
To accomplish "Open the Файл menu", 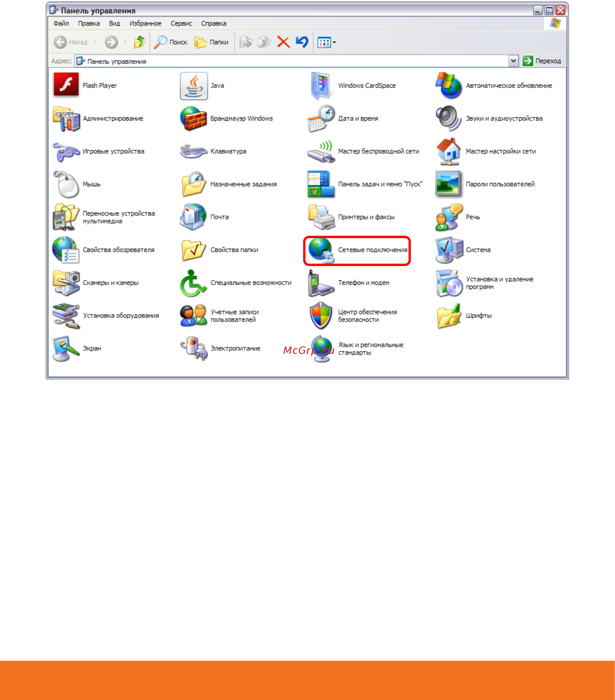I will click(x=61, y=23).
